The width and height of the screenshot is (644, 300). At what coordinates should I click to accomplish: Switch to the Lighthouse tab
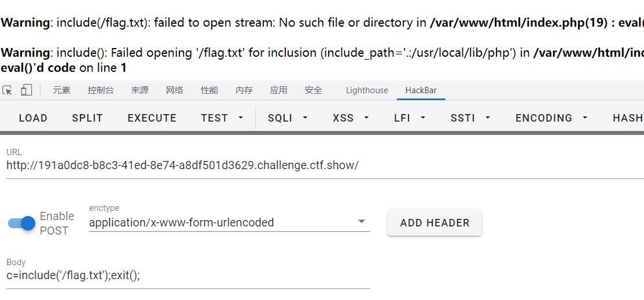367,90
